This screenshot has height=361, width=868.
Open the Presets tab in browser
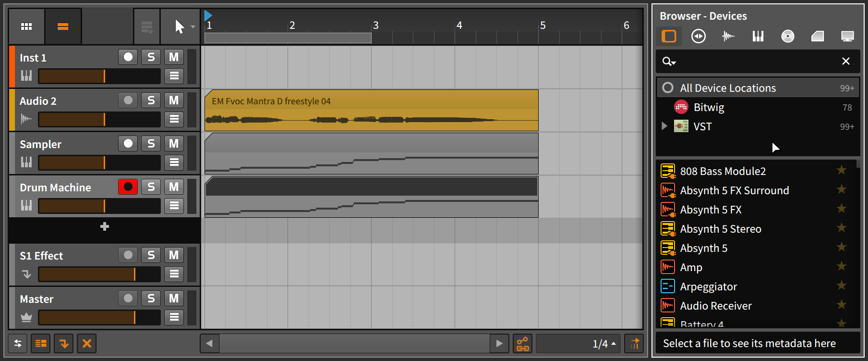[x=699, y=36]
